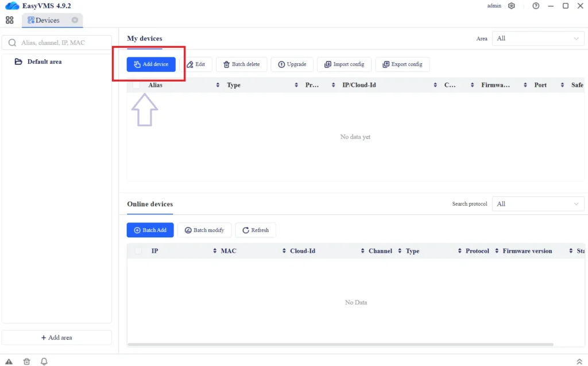Click the Online devices horizontal scrollbar

tap(340, 345)
